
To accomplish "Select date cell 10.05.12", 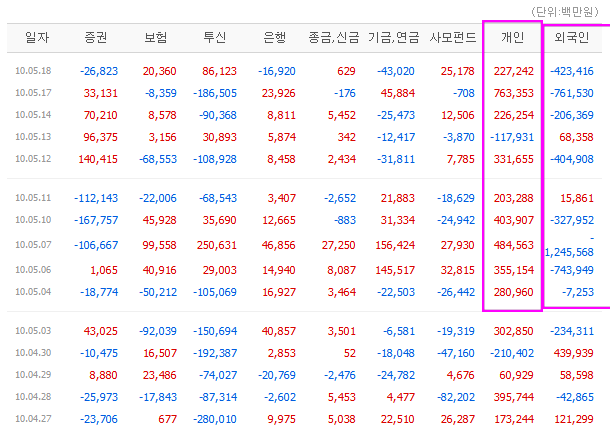I will [33, 159].
